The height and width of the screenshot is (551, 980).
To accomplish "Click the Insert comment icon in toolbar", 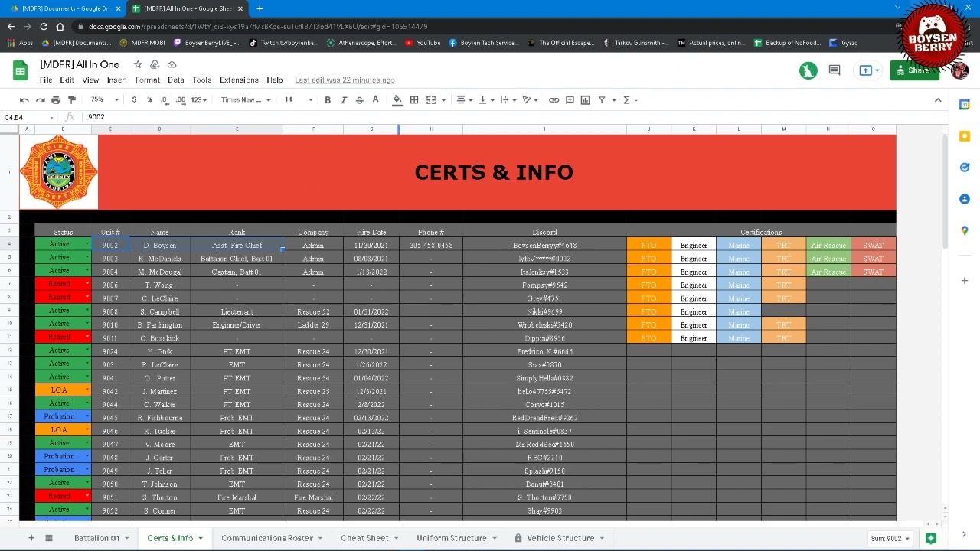I will [x=570, y=100].
